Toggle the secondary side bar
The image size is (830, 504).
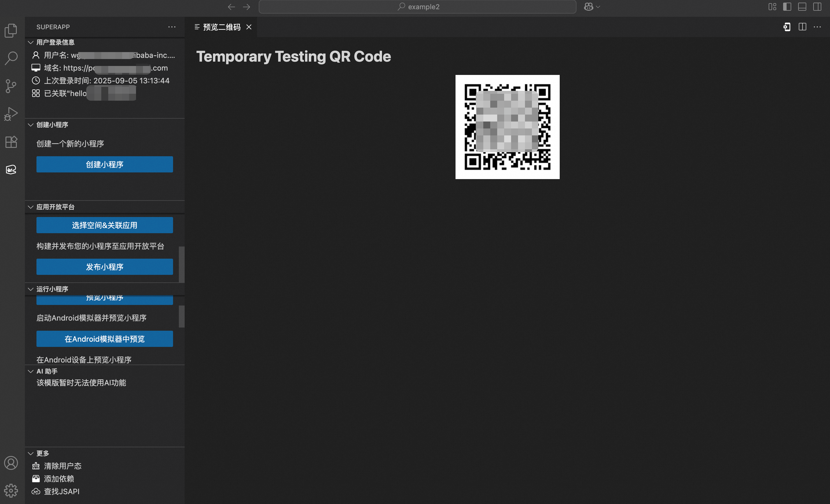817,7
